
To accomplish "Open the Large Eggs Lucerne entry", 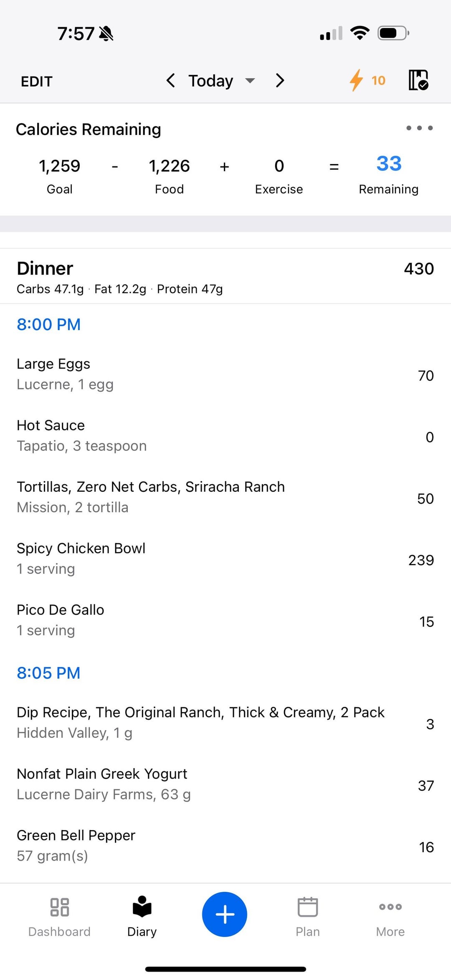I will pyautogui.click(x=225, y=374).
